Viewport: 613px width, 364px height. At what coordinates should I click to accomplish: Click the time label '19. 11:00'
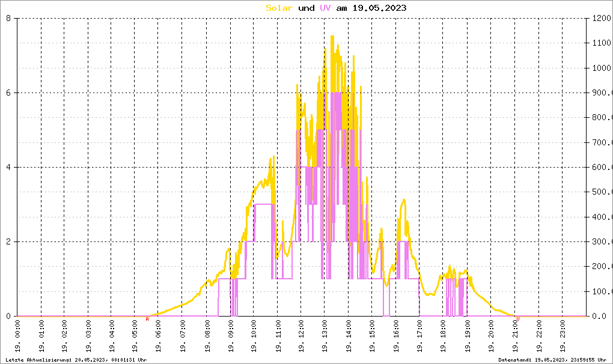click(278, 336)
